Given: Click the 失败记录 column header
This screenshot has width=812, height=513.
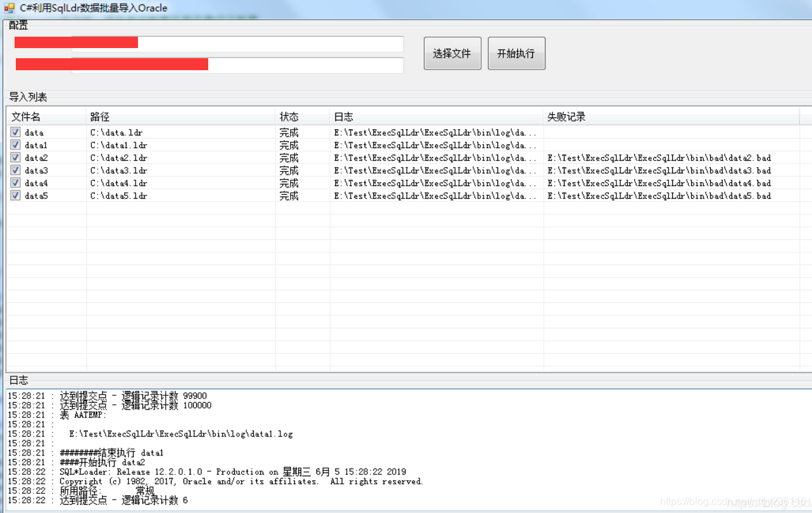Looking at the screenshot, I should pos(671,116).
